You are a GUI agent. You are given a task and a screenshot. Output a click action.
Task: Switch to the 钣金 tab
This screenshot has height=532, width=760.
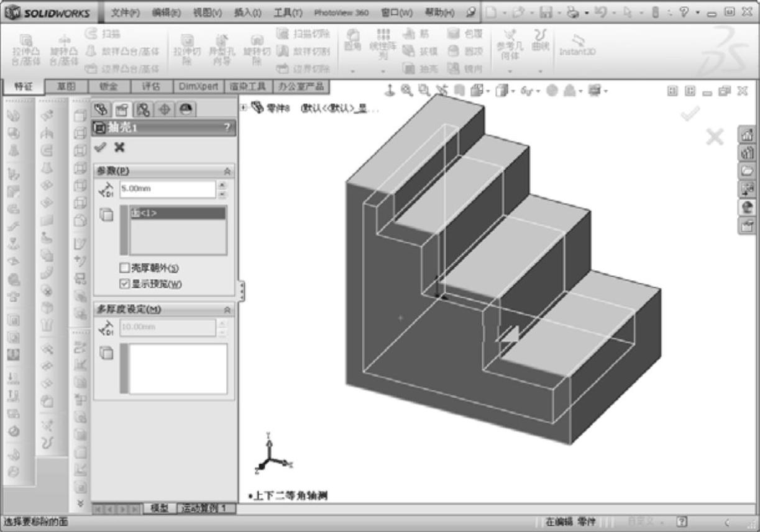tap(108, 86)
